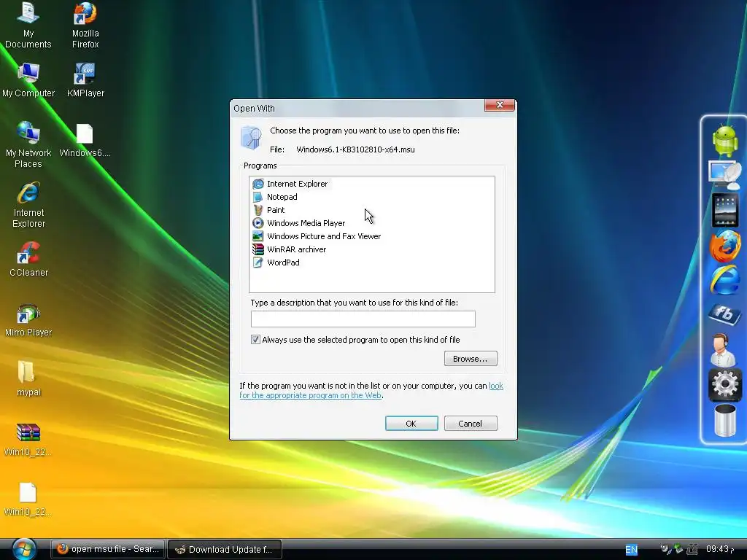Click the Browse... button
This screenshot has height=560, width=747.
coord(471,359)
